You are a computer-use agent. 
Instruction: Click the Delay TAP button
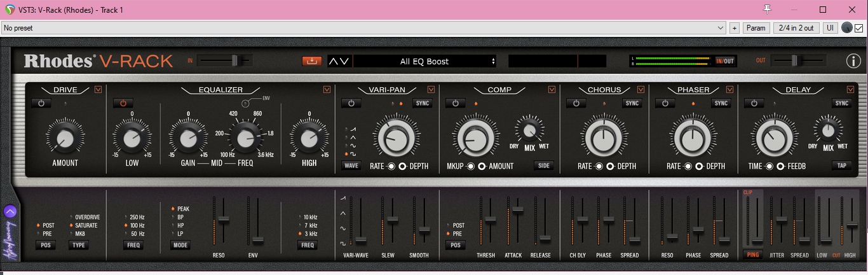click(842, 166)
